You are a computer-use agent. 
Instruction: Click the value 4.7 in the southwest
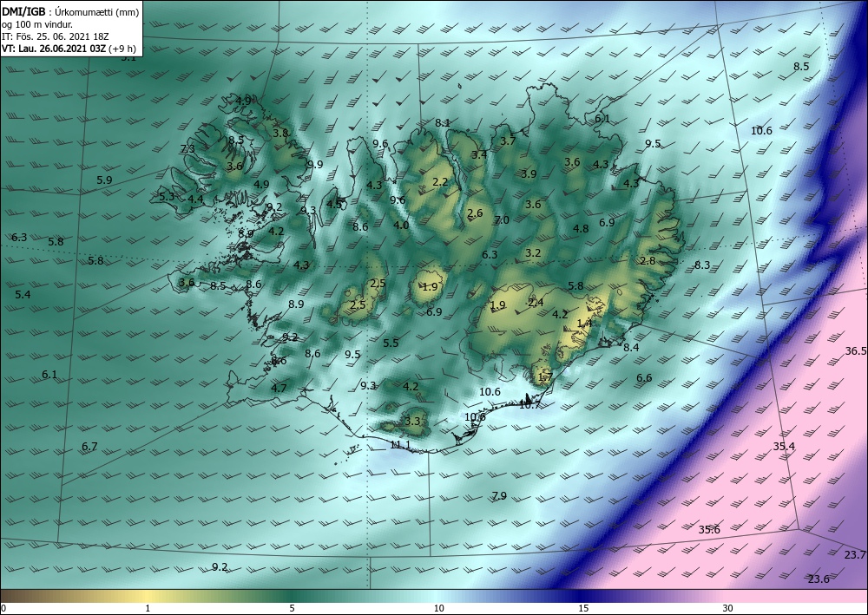[279, 389]
